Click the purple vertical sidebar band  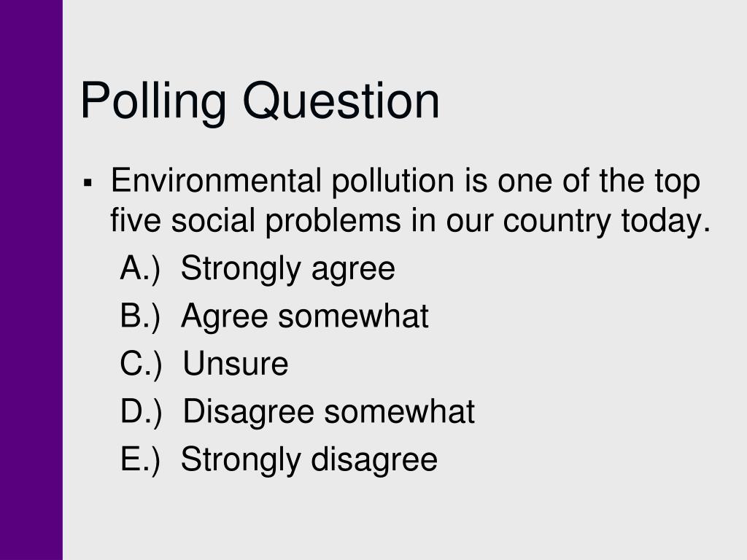[31, 280]
